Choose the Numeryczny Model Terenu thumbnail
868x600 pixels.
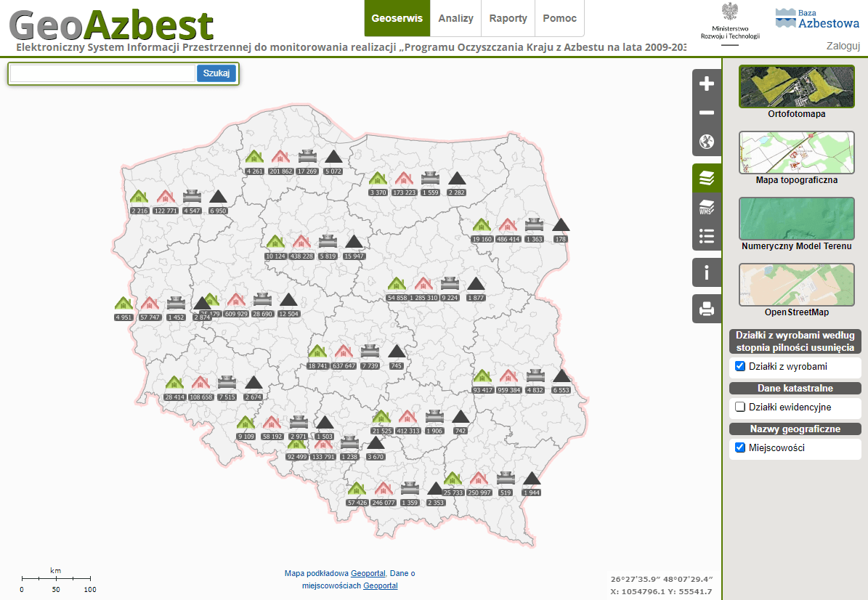[x=796, y=219]
